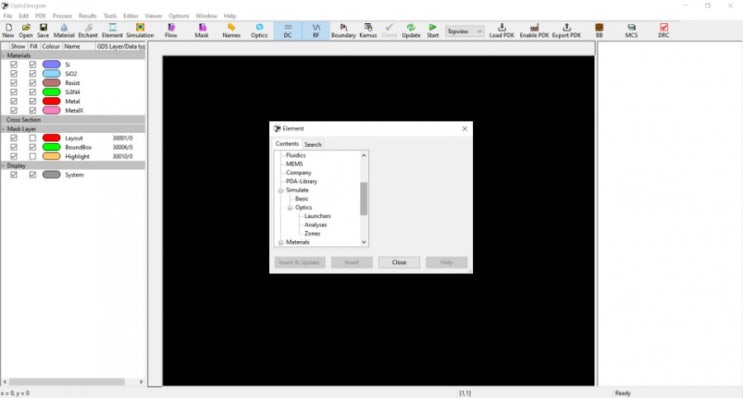Click the Boundary toolbar icon
The height and width of the screenshot is (398, 743).
(x=344, y=30)
